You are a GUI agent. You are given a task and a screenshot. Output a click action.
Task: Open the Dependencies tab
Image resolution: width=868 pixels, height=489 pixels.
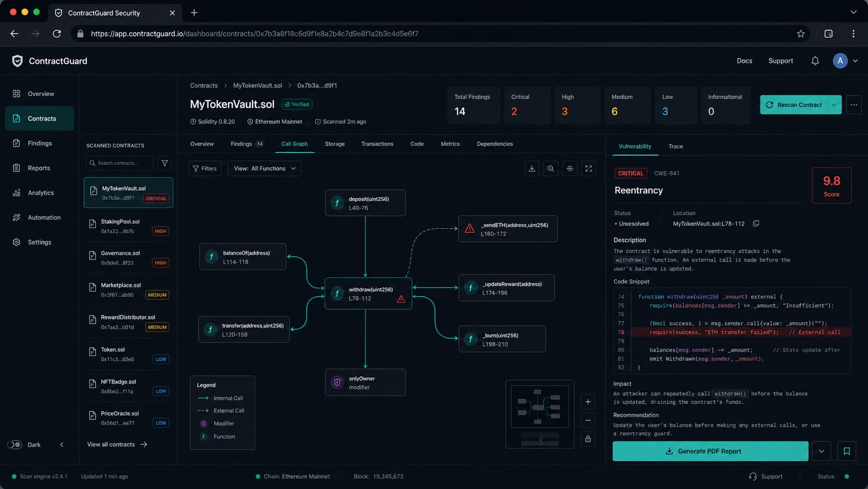[495, 144]
